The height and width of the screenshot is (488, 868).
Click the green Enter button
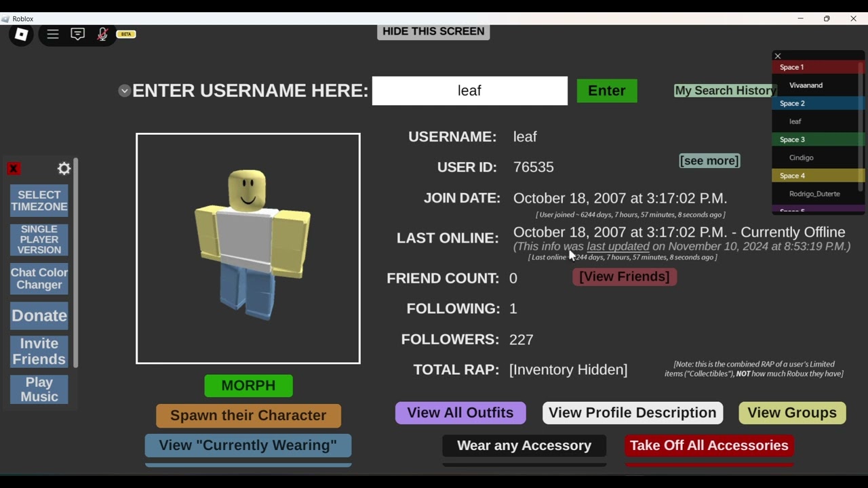point(607,91)
